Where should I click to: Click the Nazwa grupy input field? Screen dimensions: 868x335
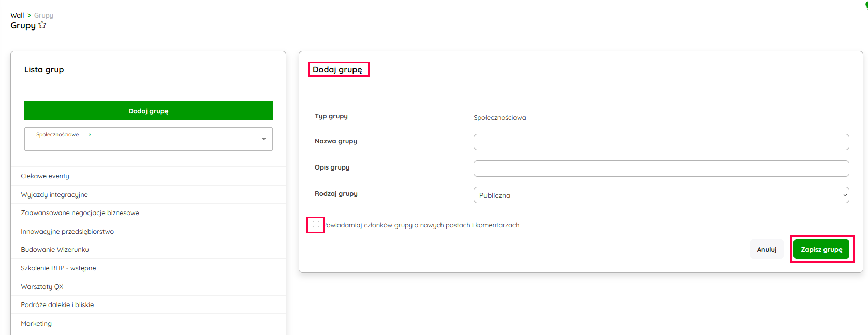(660, 142)
